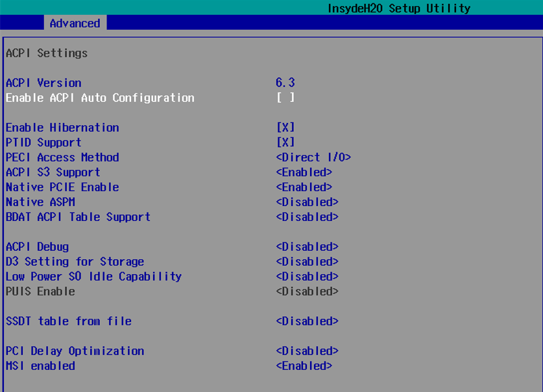This screenshot has width=543, height=392.
Task: Open D3 Setting for Storage options
Action: click(307, 262)
